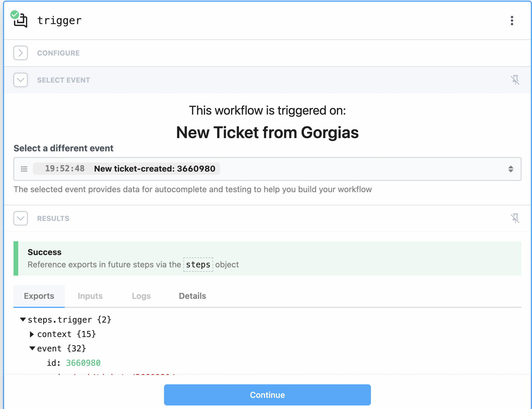Screen dimensions: 532x409
Task: Unpin the Select Event section
Action: (x=516, y=80)
